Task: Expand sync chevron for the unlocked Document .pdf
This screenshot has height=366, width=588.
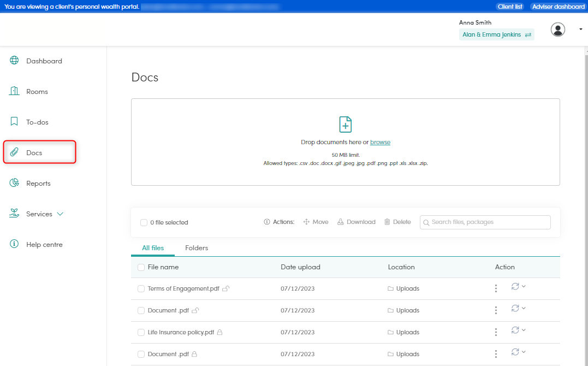Action: (524, 308)
